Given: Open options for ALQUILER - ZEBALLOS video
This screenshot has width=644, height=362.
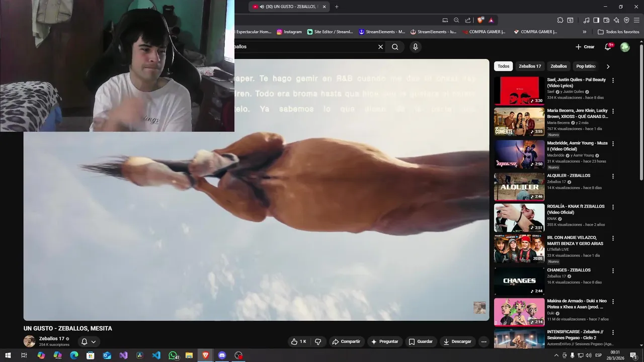Looking at the screenshot, I should (x=613, y=176).
